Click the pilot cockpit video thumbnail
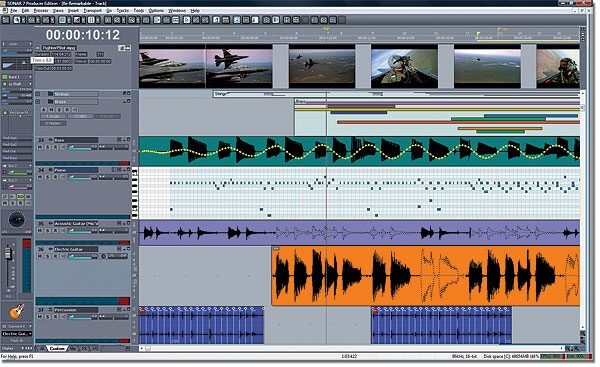Viewport: 600px width, 367px height. 404,66
